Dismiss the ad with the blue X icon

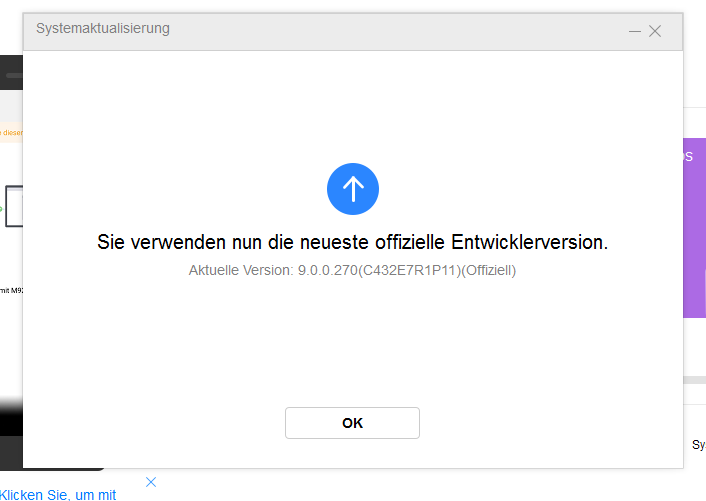pyautogui.click(x=151, y=482)
